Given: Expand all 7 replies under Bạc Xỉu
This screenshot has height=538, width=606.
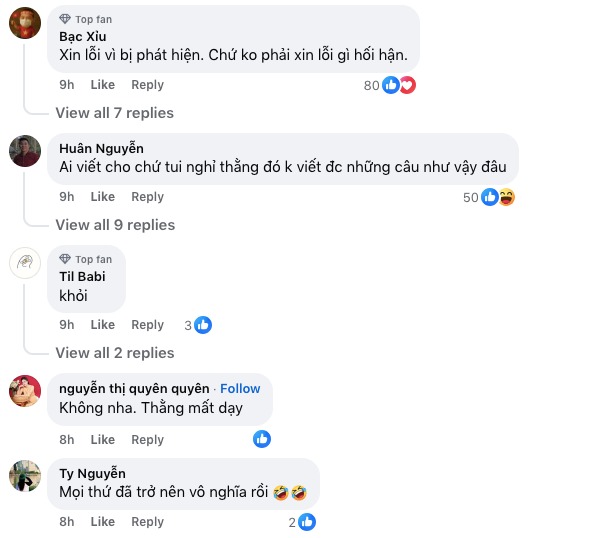Looking at the screenshot, I should point(114,113).
